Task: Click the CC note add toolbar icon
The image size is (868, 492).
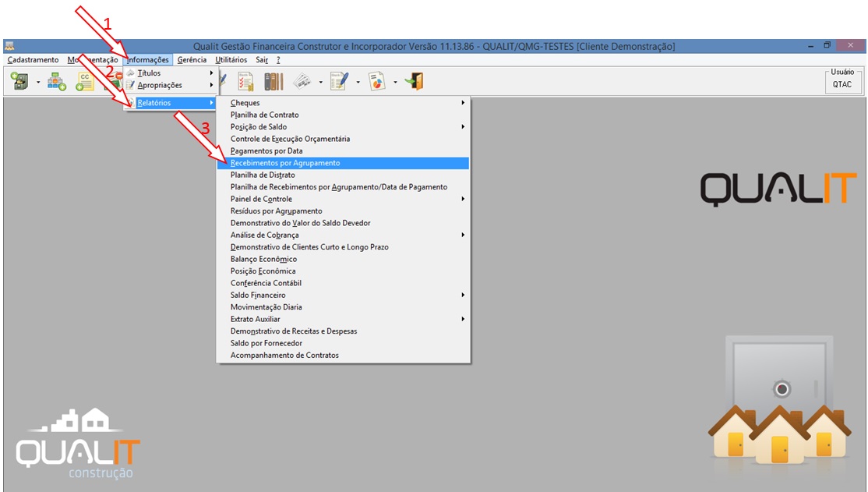Action: [85, 81]
